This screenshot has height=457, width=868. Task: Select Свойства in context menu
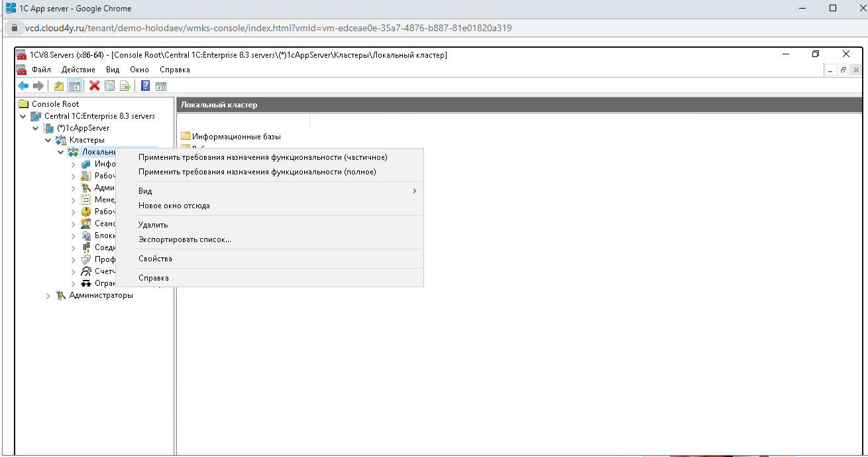pos(269,259)
